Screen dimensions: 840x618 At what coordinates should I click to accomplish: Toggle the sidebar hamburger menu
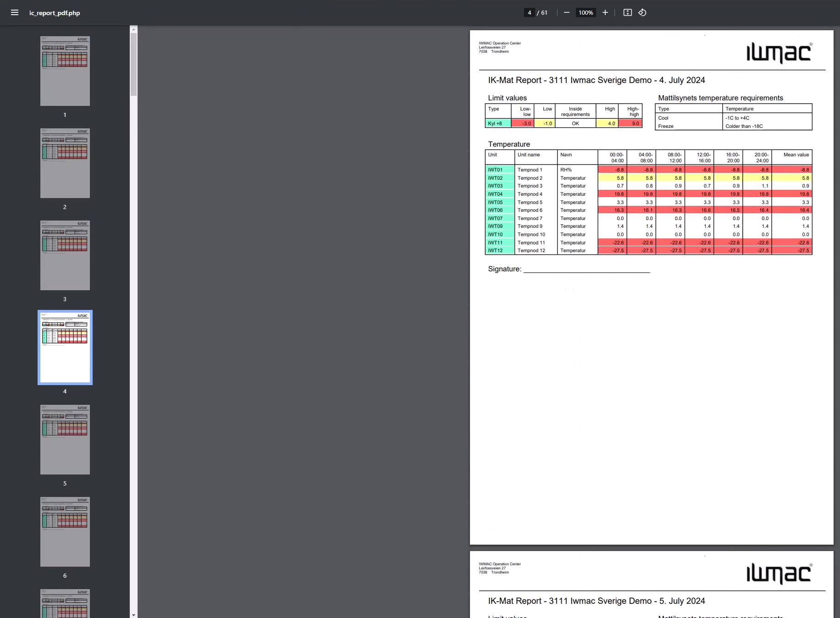(x=15, y=13)
